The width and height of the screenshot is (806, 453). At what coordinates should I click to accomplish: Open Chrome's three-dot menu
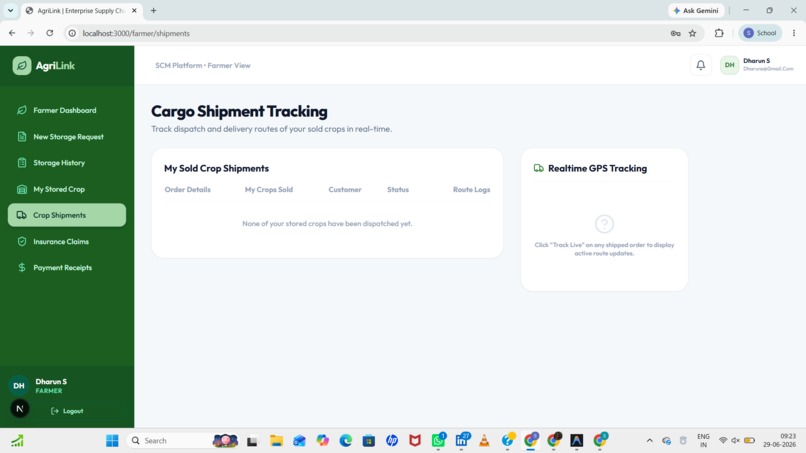(794, 33)
